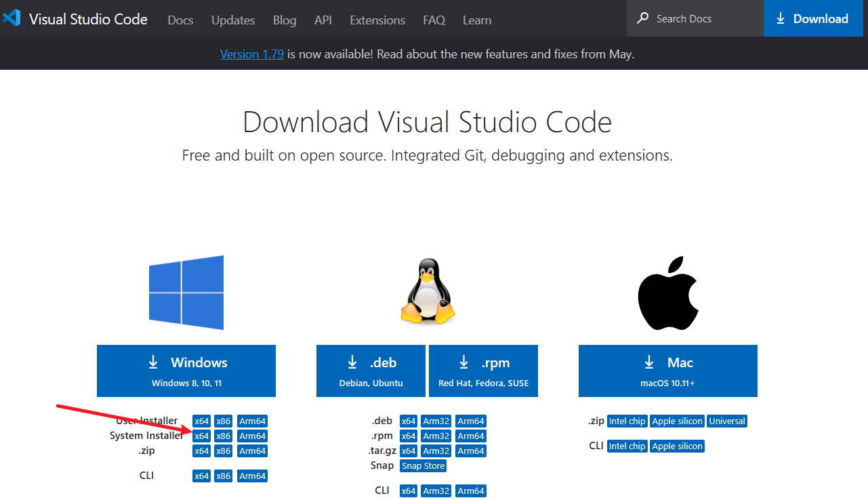Download Linux .tar.gz Arm32 archive
Screen dimensions: 868x500
[x=436, y=451]
